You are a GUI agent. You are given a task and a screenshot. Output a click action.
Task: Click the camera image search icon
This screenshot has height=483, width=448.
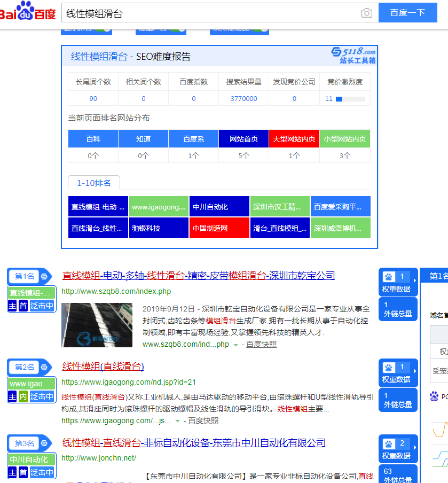366,13
